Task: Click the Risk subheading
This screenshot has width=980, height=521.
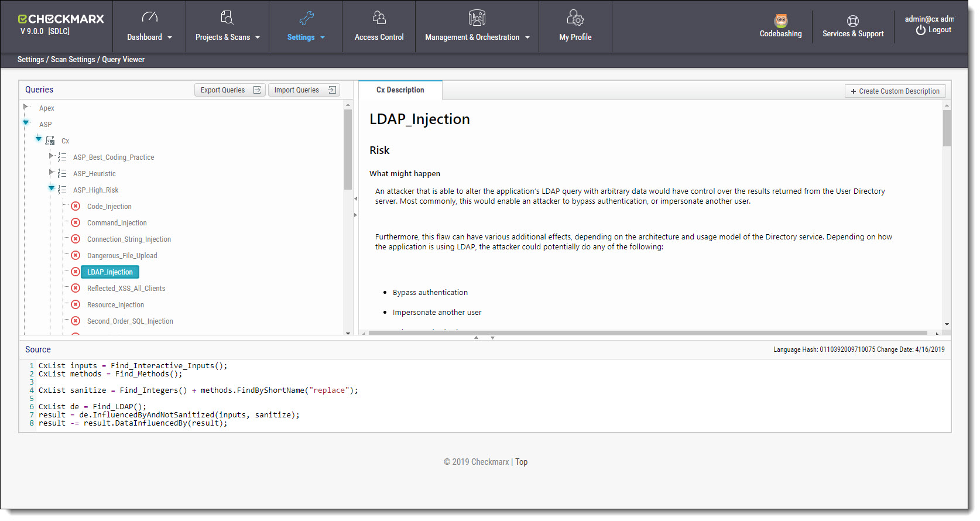Action: (379, 150)
